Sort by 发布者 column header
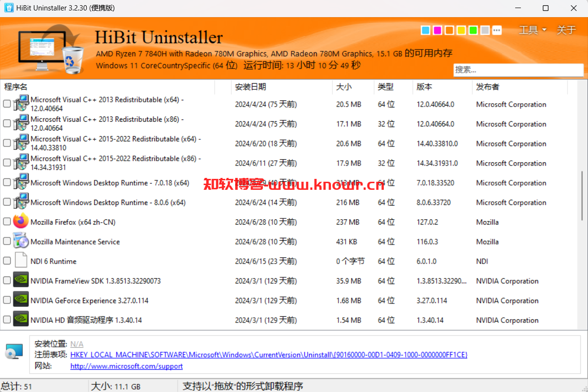Viewport: 588px width, 392px height. [520, 87]
